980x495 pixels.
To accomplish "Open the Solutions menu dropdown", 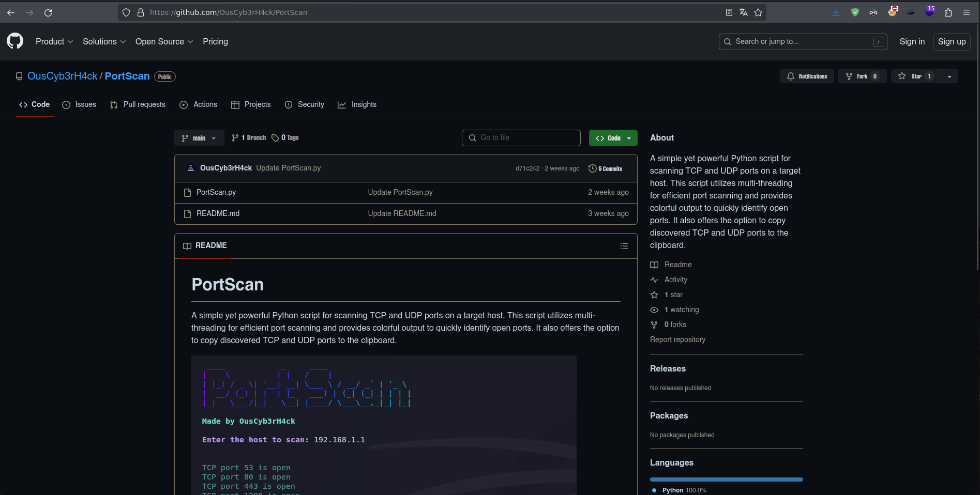I will (x=104, y=41).
